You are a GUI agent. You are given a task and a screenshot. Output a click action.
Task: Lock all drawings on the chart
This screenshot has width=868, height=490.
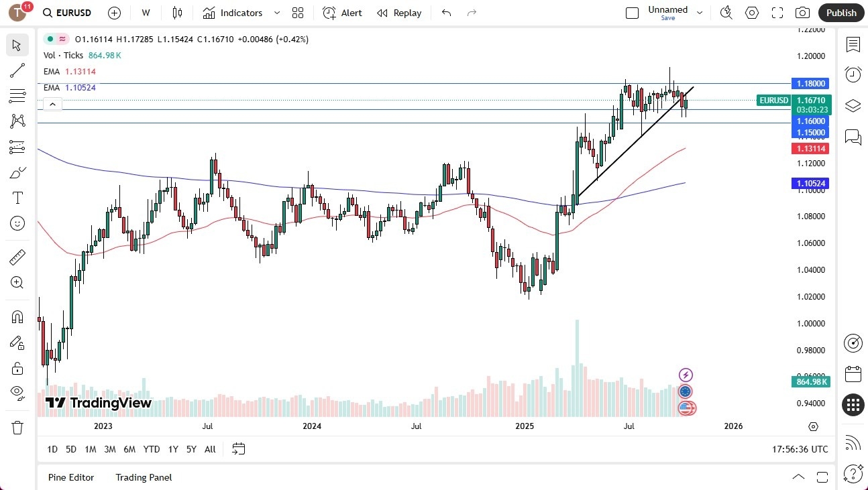point(17,368)
